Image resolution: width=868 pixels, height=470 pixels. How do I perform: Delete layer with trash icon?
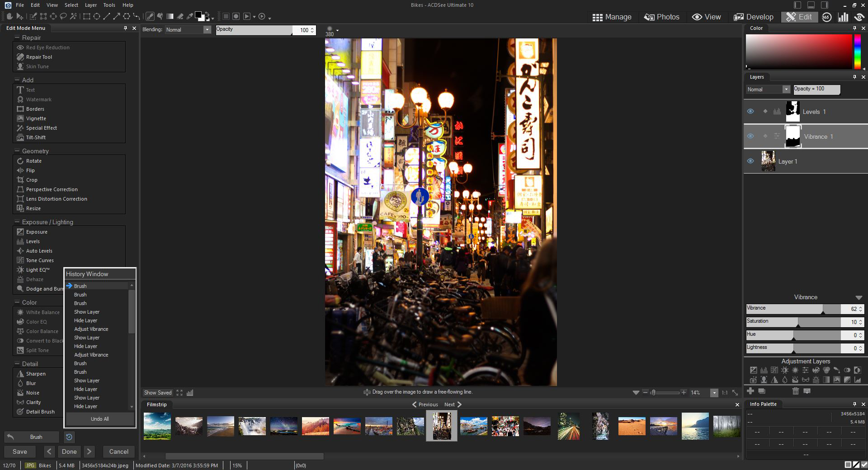796,391
